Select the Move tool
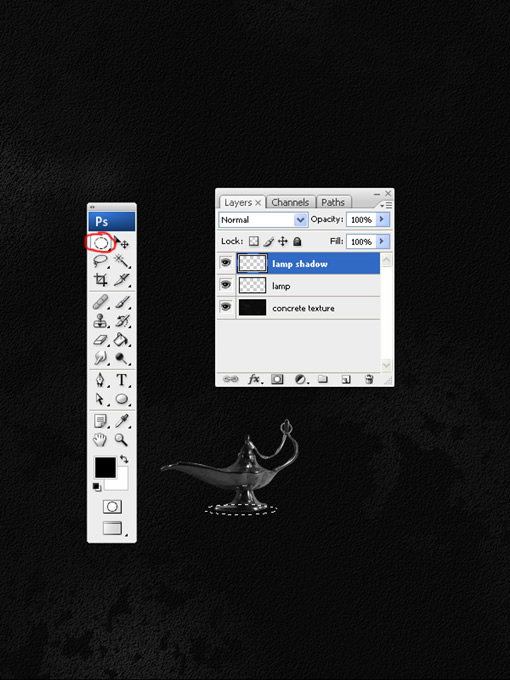510x680 pixels. [x=123, y=243]
